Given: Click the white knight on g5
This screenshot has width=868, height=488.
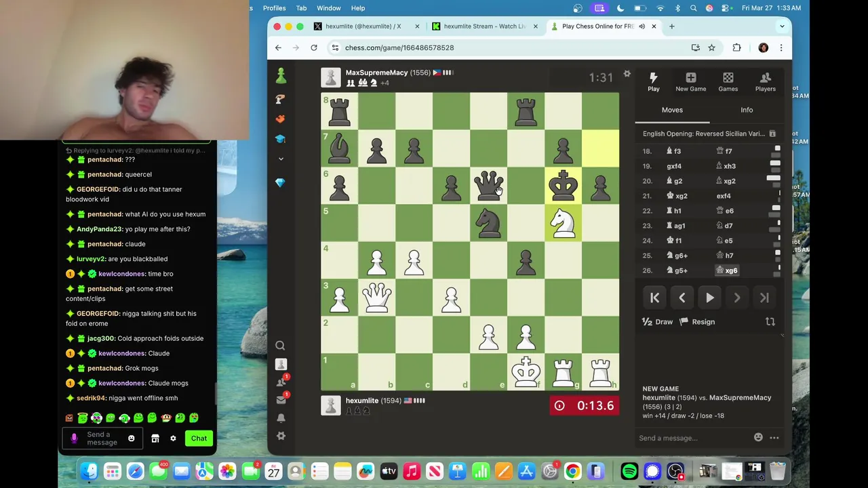Looking at the screenshot, I should (563, 222).
